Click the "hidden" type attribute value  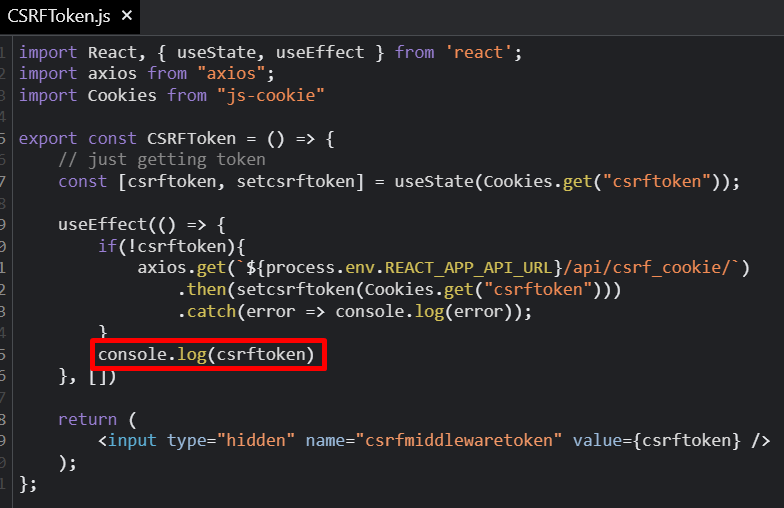[x=256, y=440]
